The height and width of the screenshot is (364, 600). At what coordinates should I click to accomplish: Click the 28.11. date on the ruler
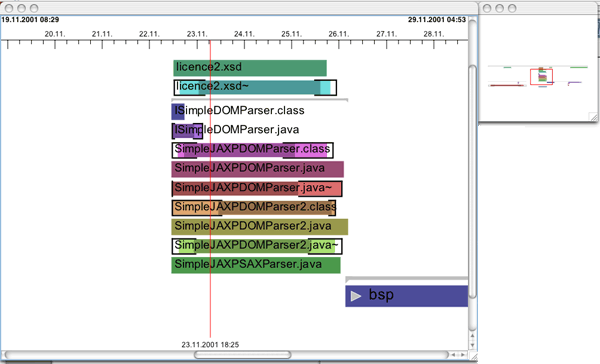click(434, 34)
